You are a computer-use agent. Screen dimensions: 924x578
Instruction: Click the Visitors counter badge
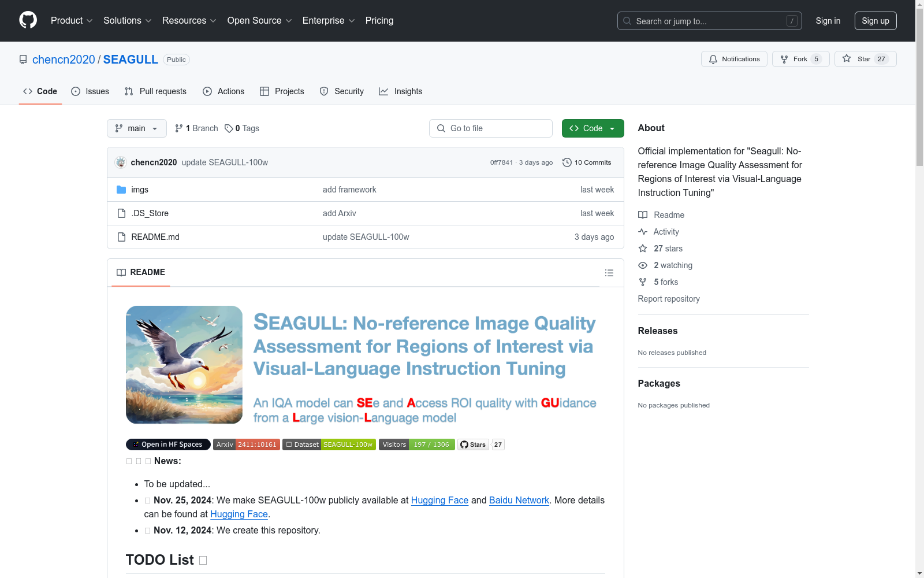[x=417, y=444]
